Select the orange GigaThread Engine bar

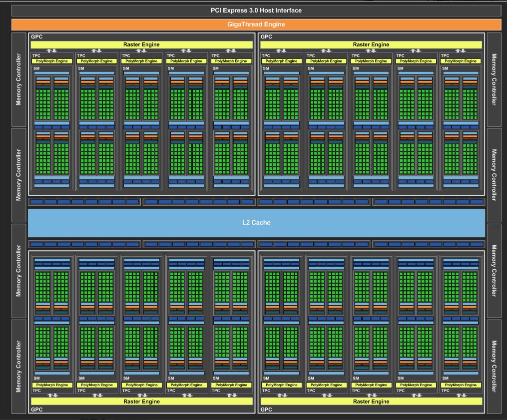[x=256, y=24]
